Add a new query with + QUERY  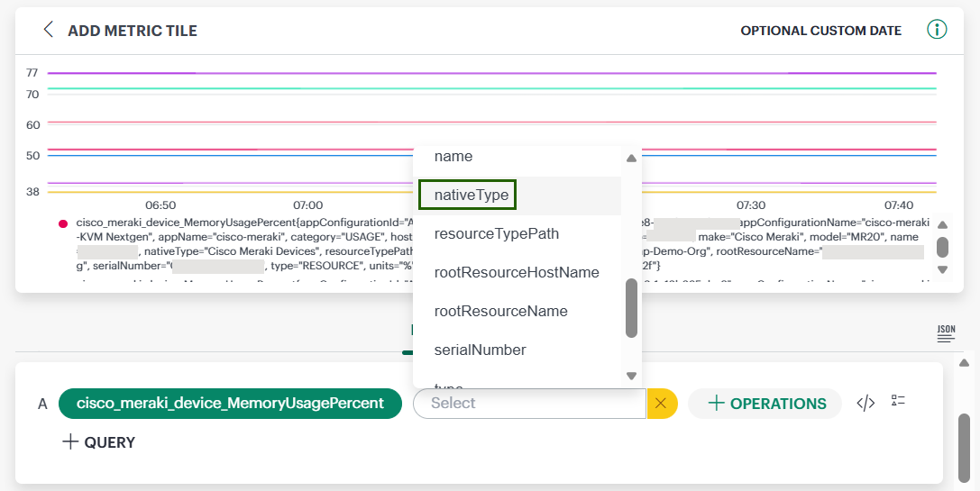coord(99,442)
